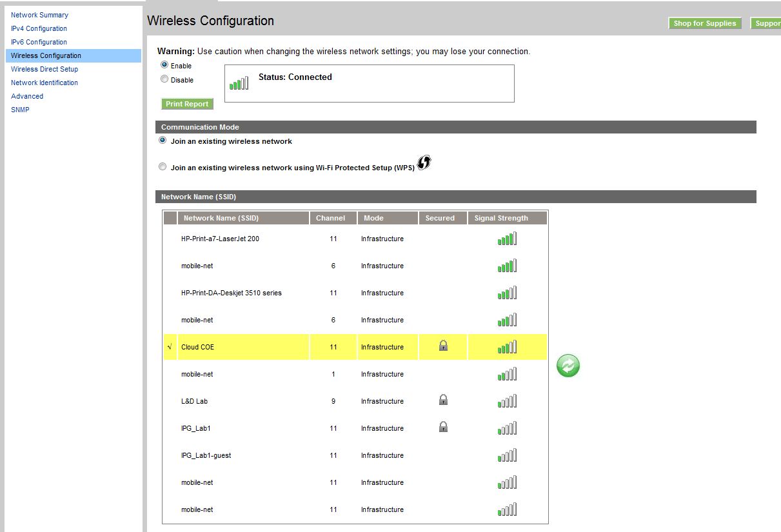Click the WPS symbol icon

click(424, 163)
